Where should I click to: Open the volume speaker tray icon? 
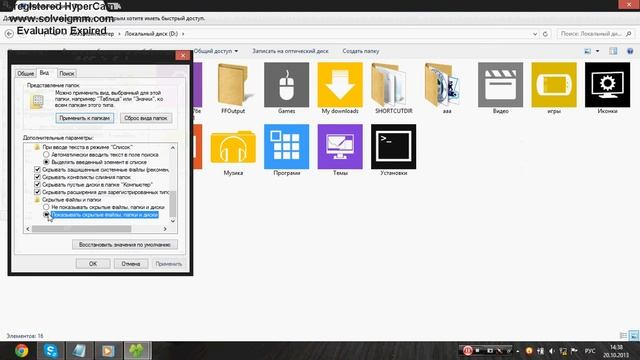pyautogui.click(x=552, y=351)
